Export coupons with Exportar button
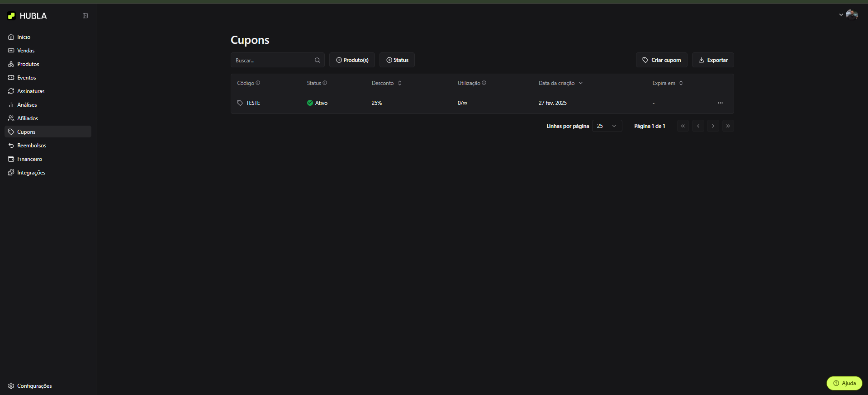The height and width of the screenshot is (395, 868). 712,60
